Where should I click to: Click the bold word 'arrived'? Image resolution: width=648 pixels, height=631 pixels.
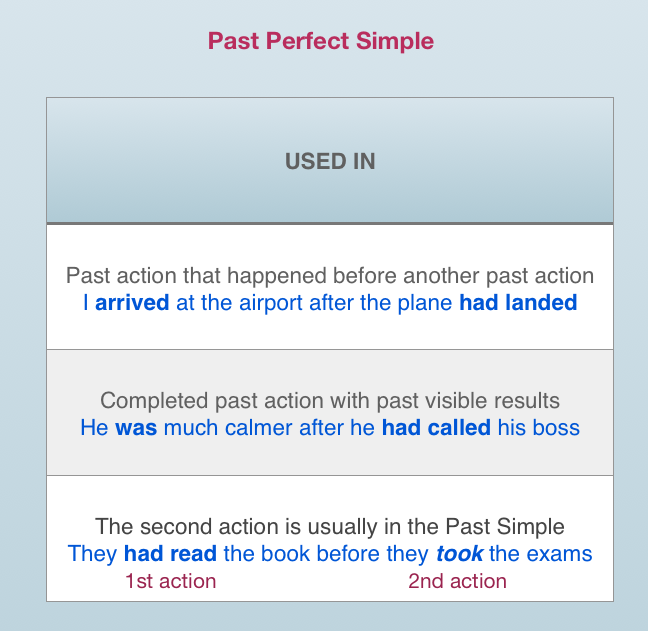pyautogui.click(x=132, y=302)
